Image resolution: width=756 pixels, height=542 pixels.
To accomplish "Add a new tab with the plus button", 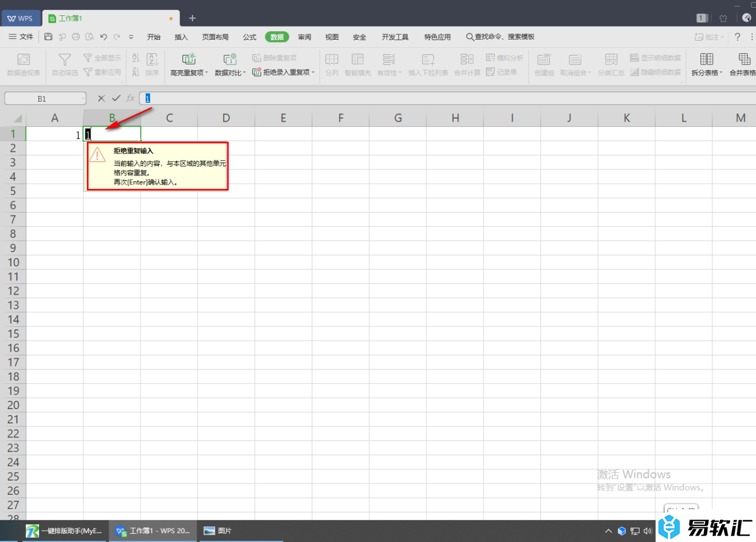I will click(192, 18).
